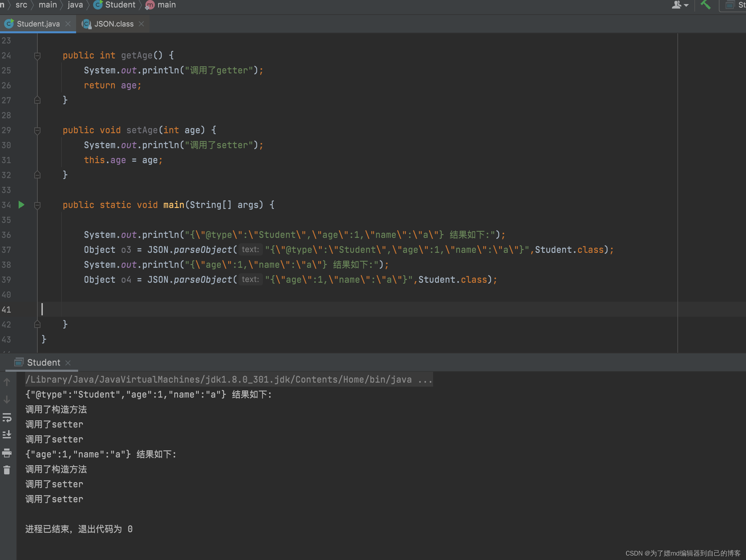Click scroll to end console icon

pos(7,435)
